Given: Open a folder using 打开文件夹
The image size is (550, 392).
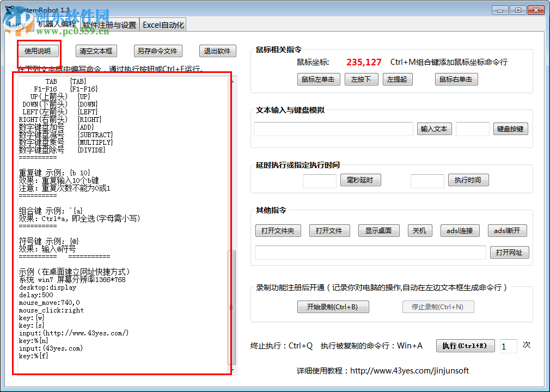Looking at the screenshot, I should pyautogui.click(x=279, y=230).
